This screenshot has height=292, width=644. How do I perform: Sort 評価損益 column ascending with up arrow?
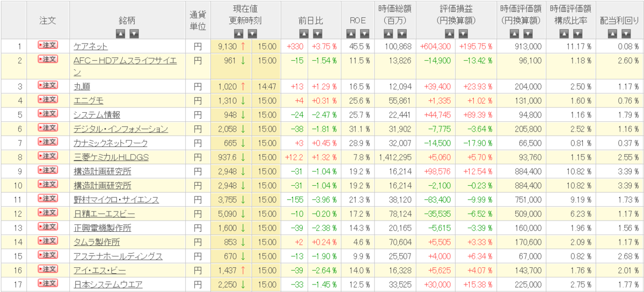point(451,33)
